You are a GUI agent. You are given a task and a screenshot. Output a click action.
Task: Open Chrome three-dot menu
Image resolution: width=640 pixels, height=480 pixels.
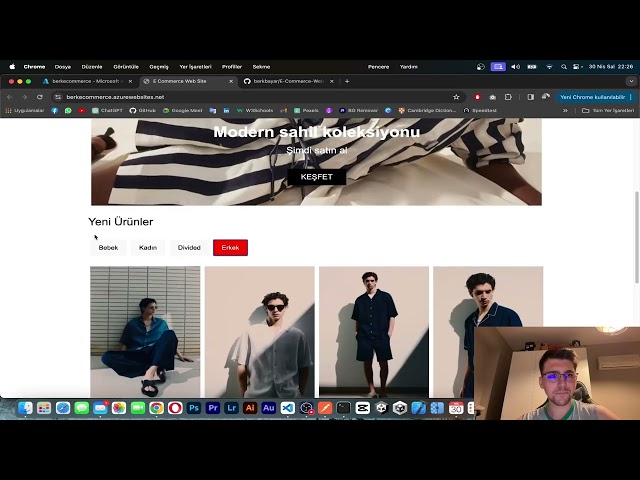coord(631,97)
